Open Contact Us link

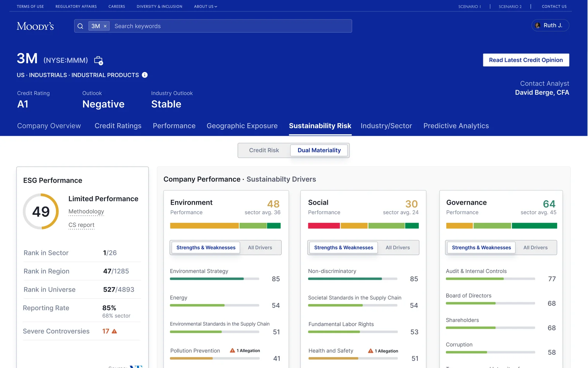[554, 7]
